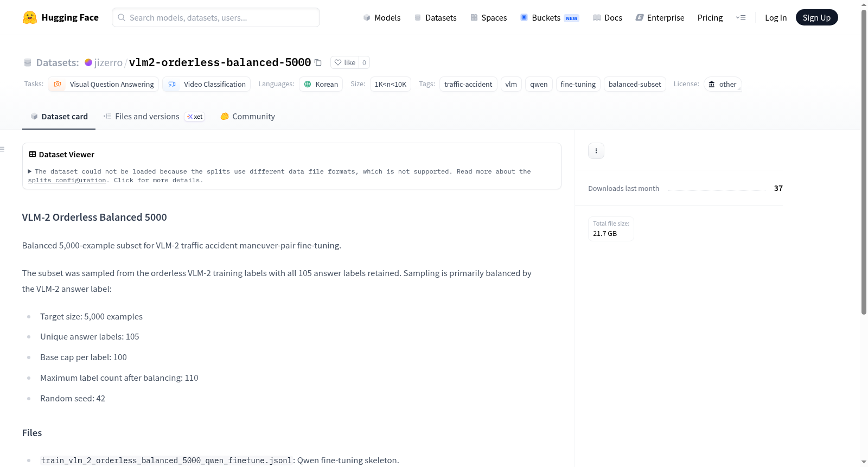868x467 pixels.
Task: Open the Files and versions tab
Action: tap(154, 117)
